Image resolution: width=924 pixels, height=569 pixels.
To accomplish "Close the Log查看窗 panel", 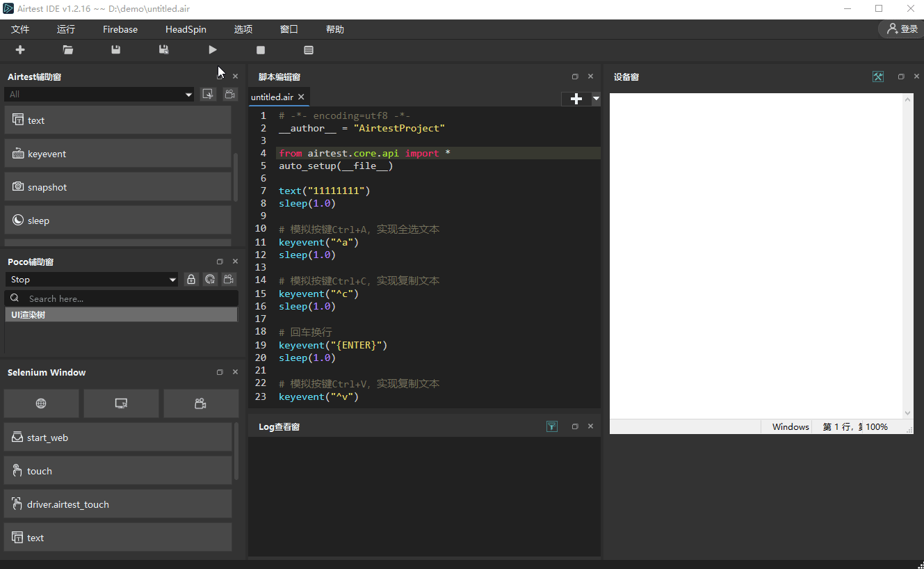I will pyautogui.click(x=590, y=426).
